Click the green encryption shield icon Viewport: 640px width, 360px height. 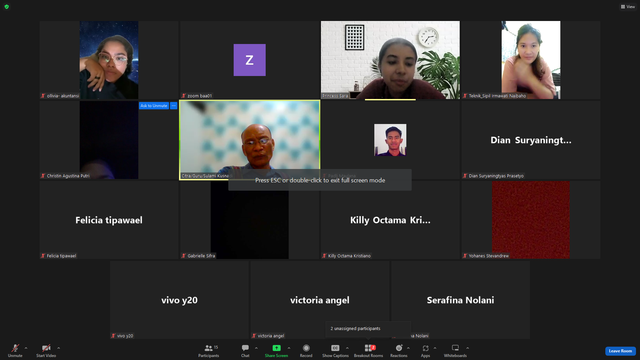[x=7, y=7]
